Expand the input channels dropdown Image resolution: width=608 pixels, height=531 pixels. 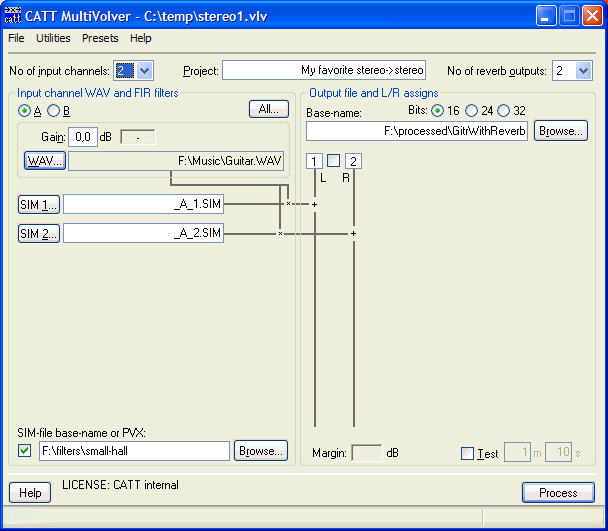click(x=144, y=70)
